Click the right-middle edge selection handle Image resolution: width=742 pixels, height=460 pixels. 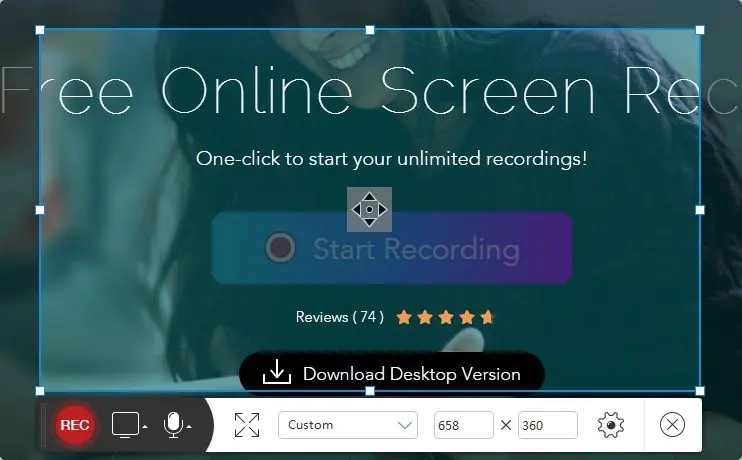[x=700, y=210]
